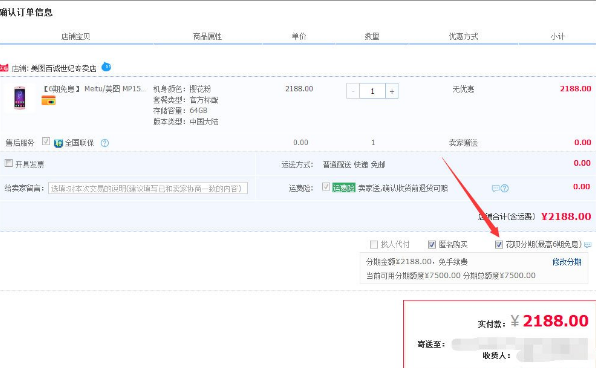Click the speech bubble icon in the 运费险 row
This screenshot has width=596, height=368.
(496, 188)
